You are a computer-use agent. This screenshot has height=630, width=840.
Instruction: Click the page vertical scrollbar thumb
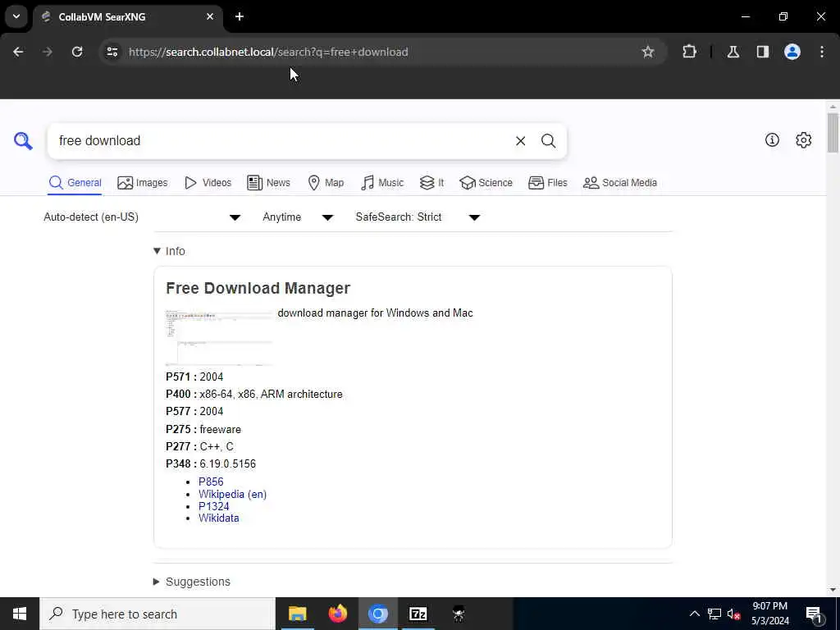[x=833, y=133]
